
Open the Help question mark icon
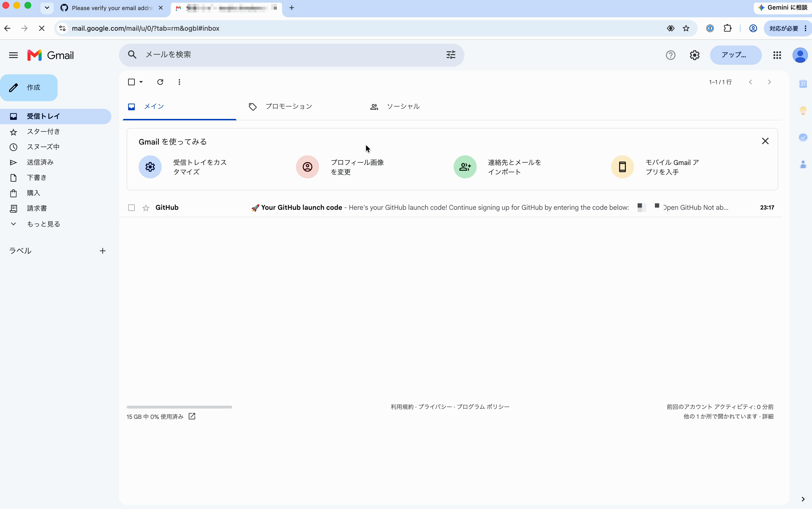click(x=670, y=55)
